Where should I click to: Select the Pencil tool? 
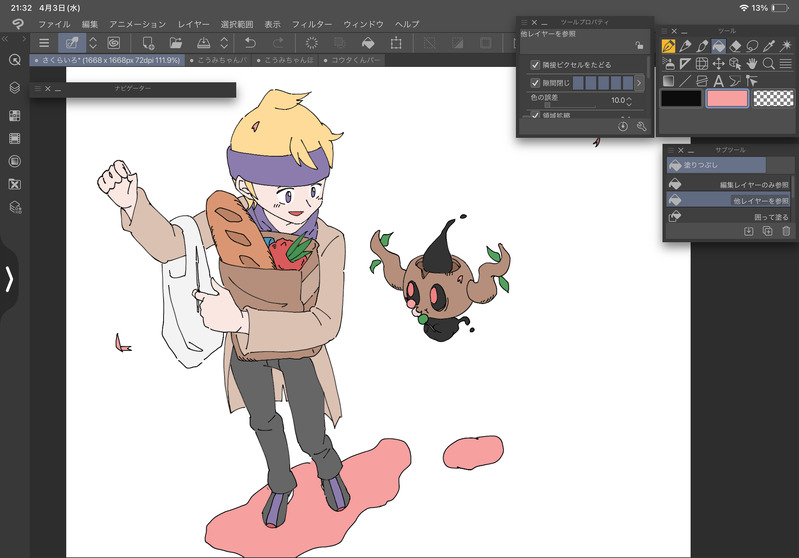coord(685,46)
